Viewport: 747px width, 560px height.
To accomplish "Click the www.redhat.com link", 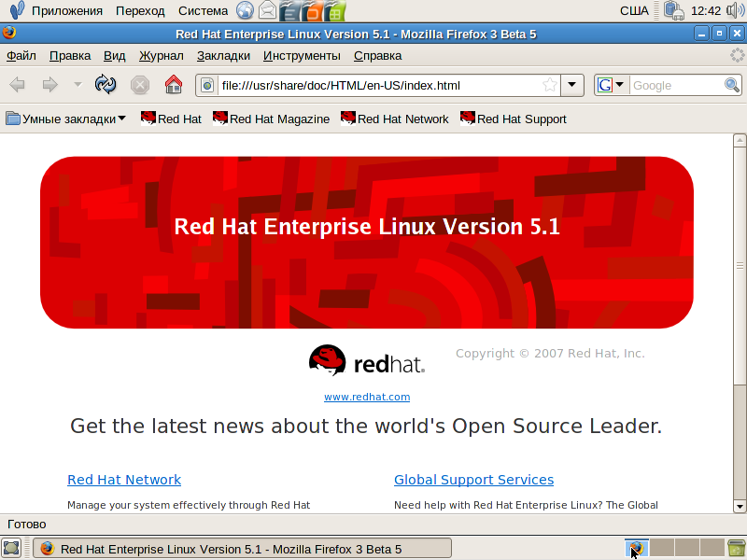I will [367, 397].
